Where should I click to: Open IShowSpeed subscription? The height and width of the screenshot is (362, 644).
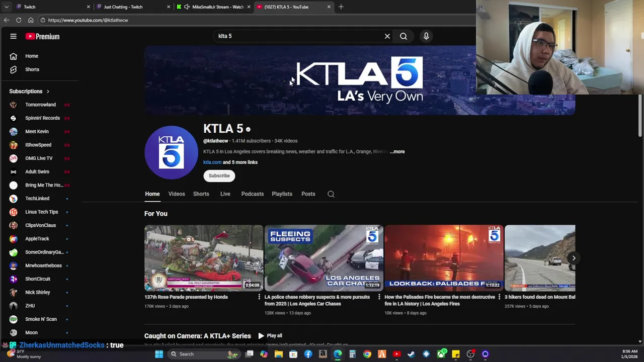[x=39, y=145]
